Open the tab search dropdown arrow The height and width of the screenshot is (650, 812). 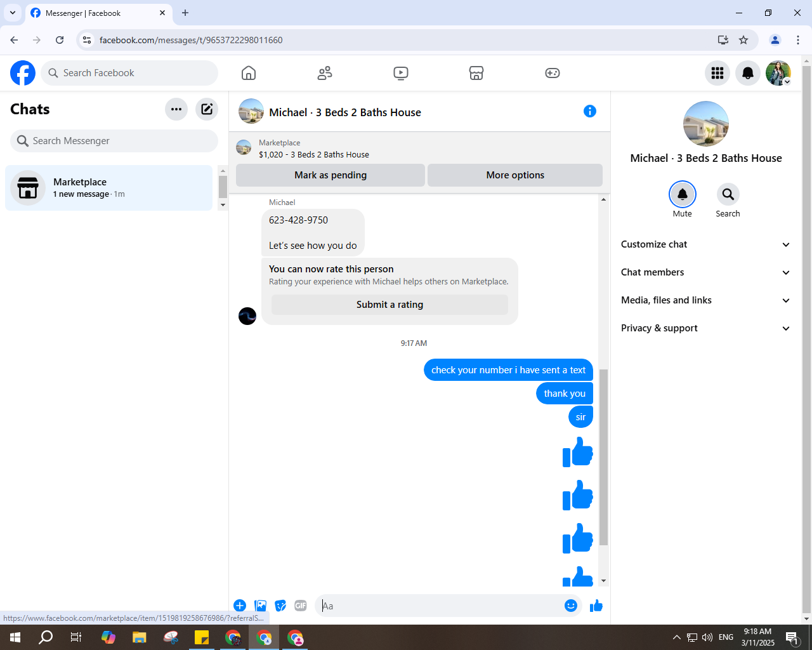(12, 13)
